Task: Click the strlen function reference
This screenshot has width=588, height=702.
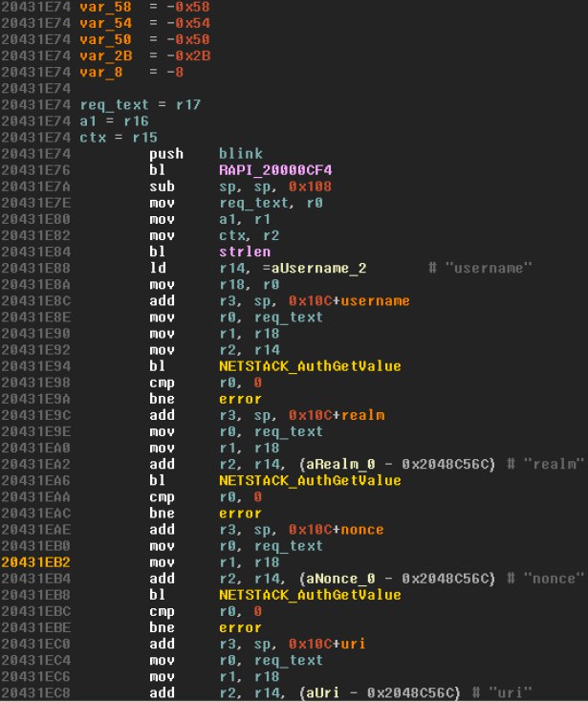Action: (245, 252)
